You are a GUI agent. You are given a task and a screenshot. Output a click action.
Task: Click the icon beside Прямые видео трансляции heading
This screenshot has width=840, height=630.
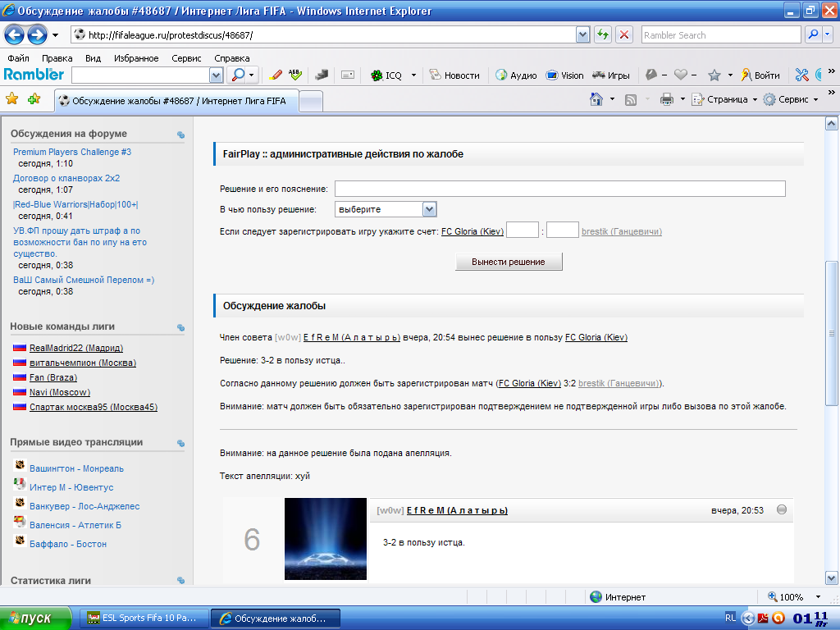pos(180,443)
